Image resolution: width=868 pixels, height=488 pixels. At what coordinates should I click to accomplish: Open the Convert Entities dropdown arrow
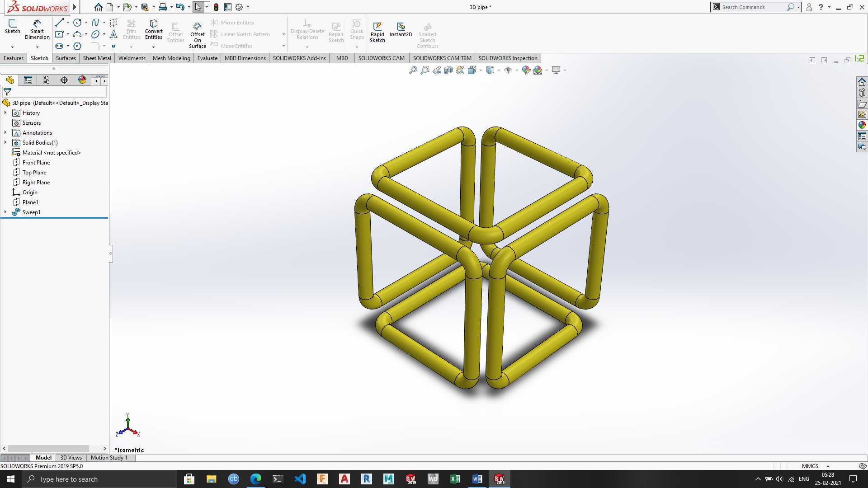(x=154, y=47)
